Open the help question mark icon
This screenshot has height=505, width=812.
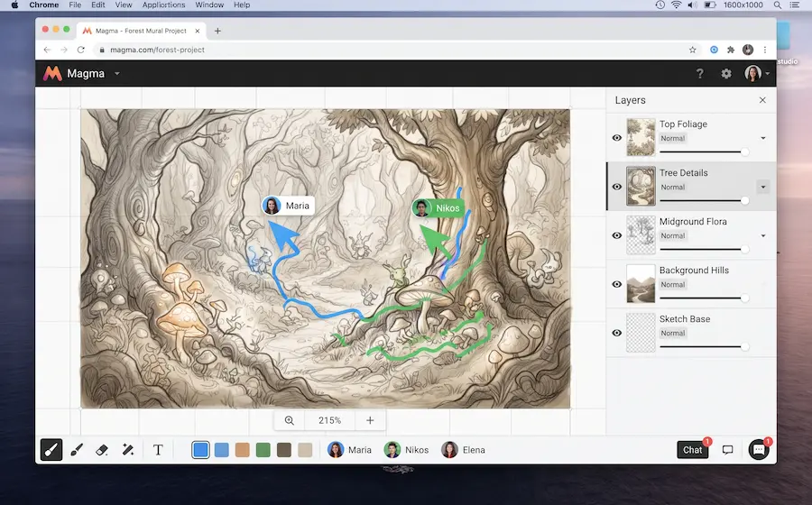coord(699,73)
